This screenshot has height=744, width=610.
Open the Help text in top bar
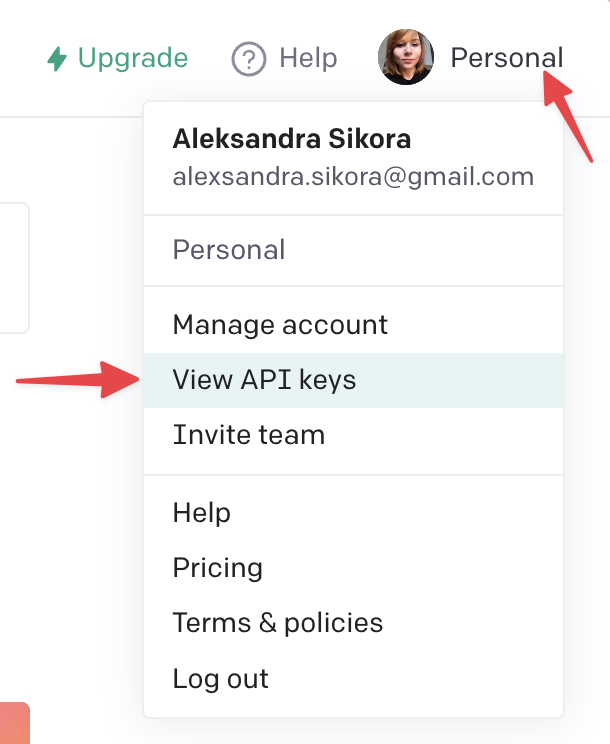308,58
